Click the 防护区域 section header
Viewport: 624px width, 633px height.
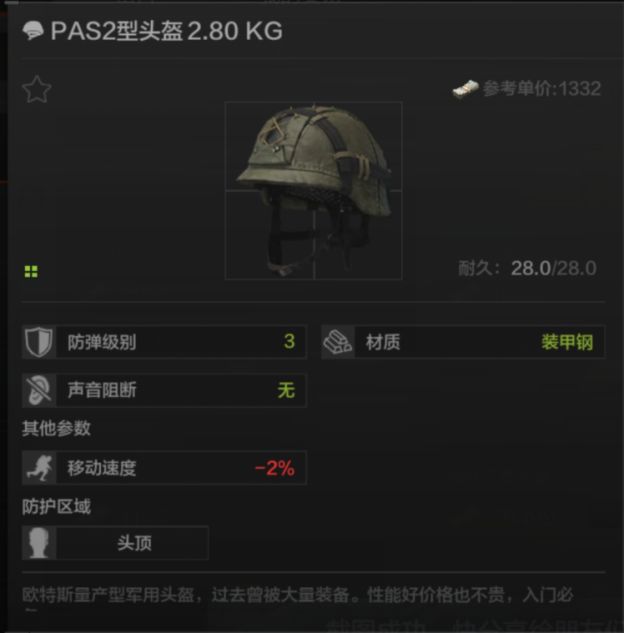[57, 506]
